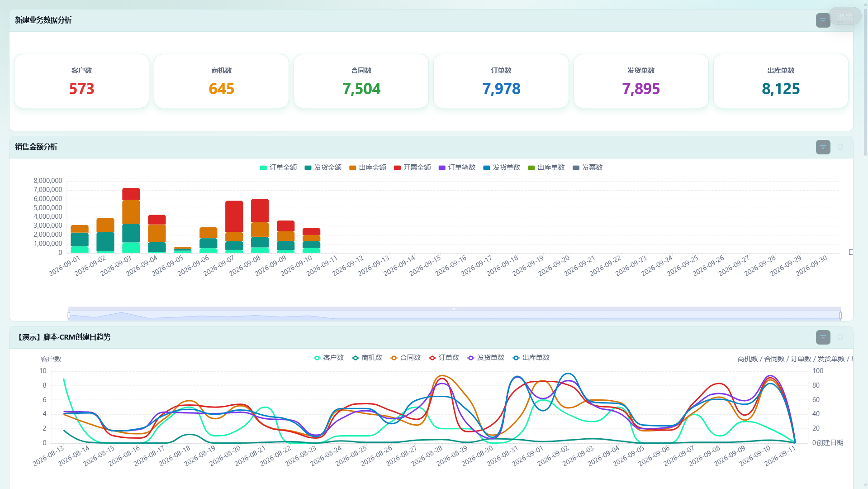Viewport: 868px width, 489px height.
Task: Toggle 发货单数 line in trend chart legend
Action: click(486, 358)
